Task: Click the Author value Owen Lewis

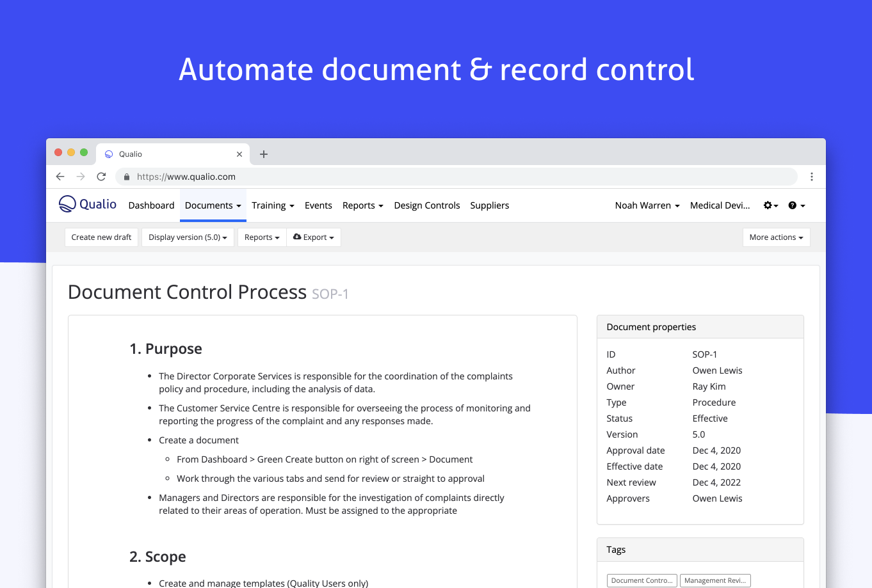Action: coord(718,370)
